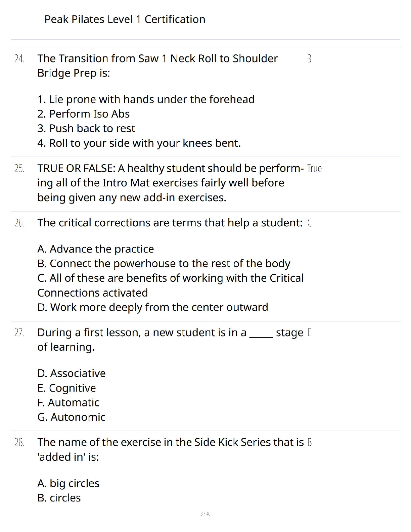411x532 pixels.
Task: Select the 'F. Automatic' option
Action: click(x=68, y=402)
